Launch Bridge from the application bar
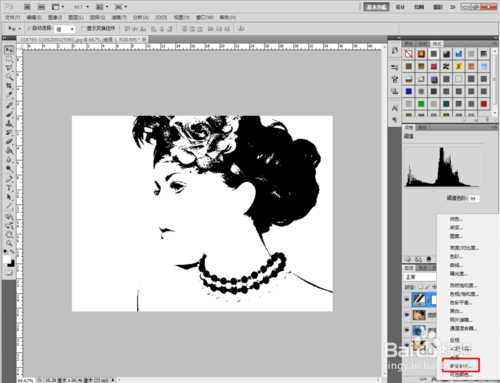The width and height of the screenshot is (500, 383). click(27, 7)
